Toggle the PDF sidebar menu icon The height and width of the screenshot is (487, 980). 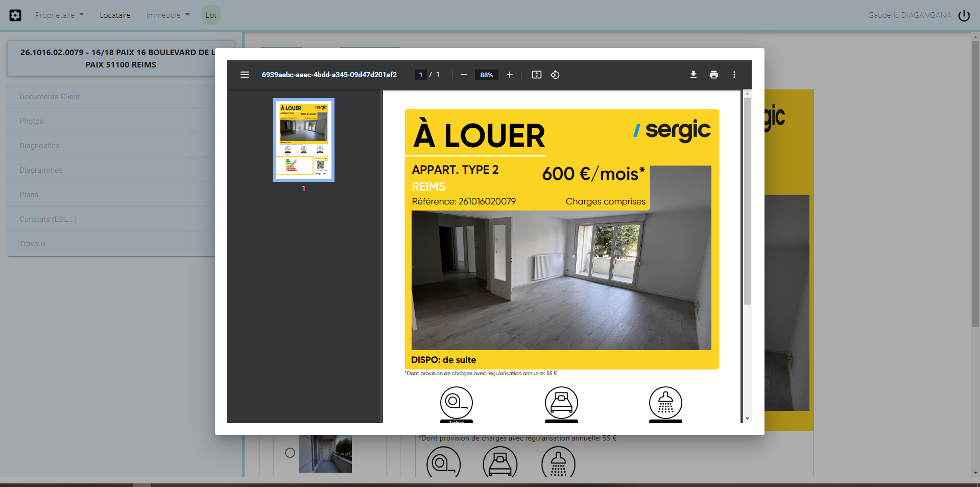[245, 75]
